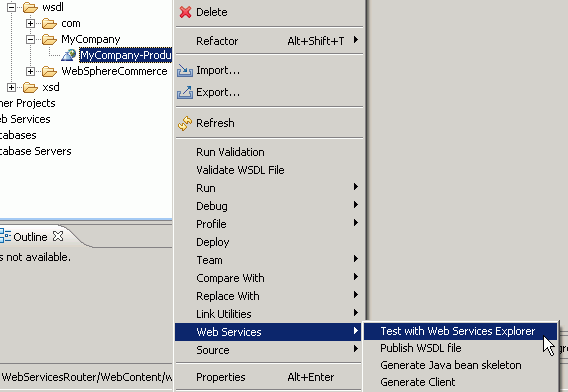568x392 pixels.
Task: Click Validate WSDL File menu entry
Action: [269, 170]
